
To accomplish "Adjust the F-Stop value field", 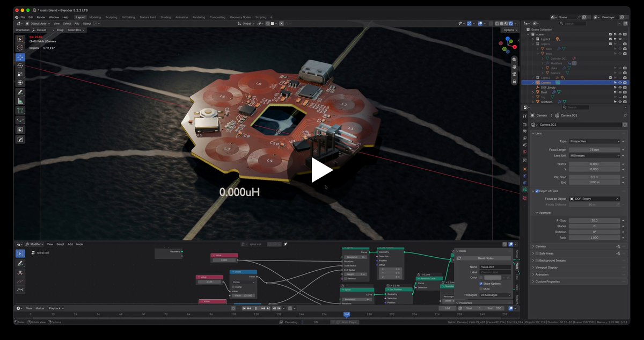I will coord(594,220).
